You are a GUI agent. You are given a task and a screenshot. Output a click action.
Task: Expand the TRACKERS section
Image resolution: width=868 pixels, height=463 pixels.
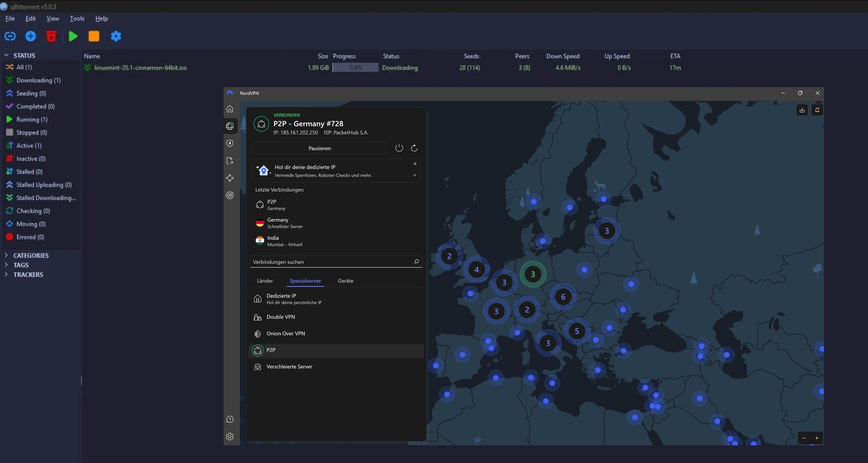pyautogui.click(x=6, y=275)
